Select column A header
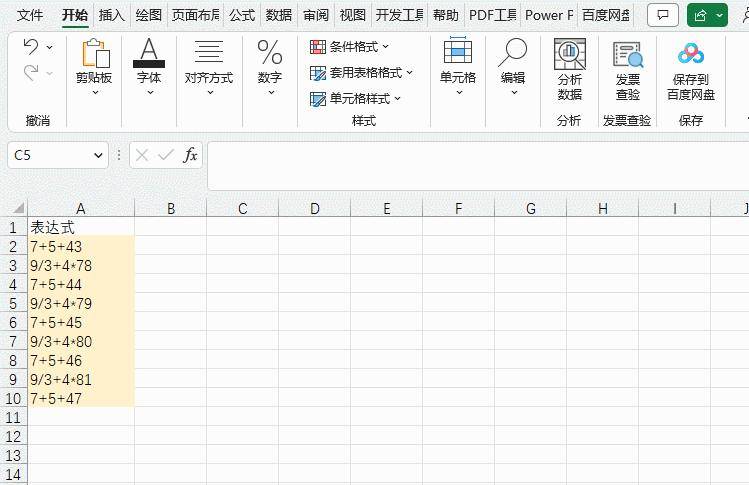Image resolution: width=749 pixels, height=485 pixels. point(81,208)
